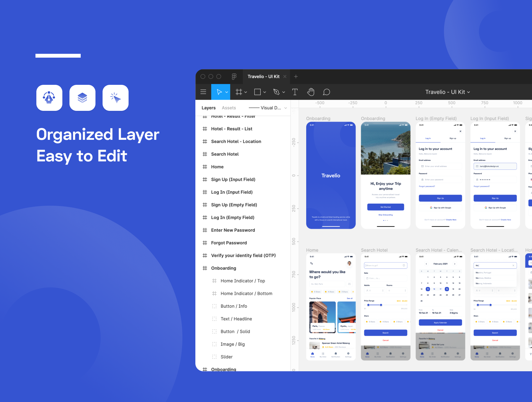
Task: Select the Comment tool
Action: click(x=326, y=92)
